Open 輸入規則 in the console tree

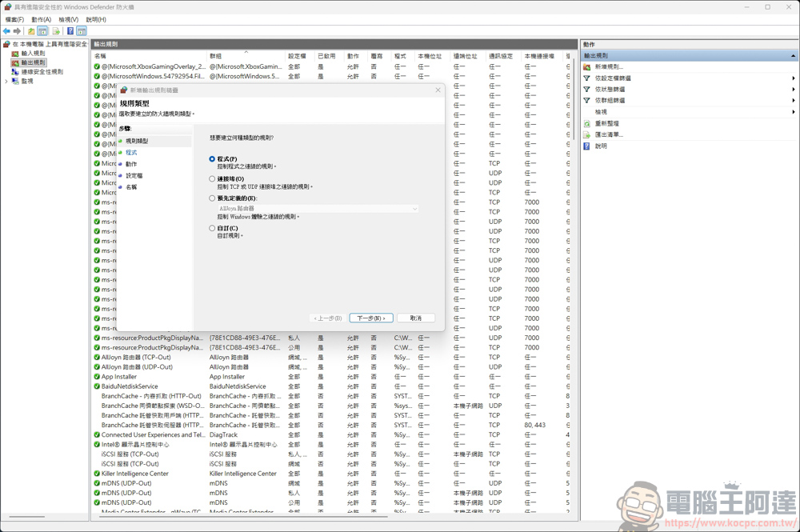(33, 54)
